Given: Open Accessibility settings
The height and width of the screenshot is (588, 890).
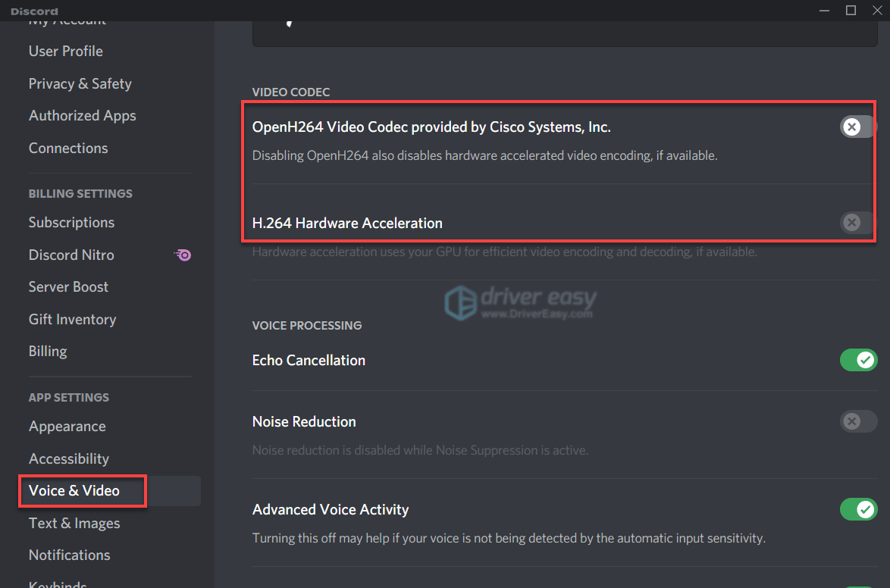Looking at the screenshot, I should click(69, 458).
